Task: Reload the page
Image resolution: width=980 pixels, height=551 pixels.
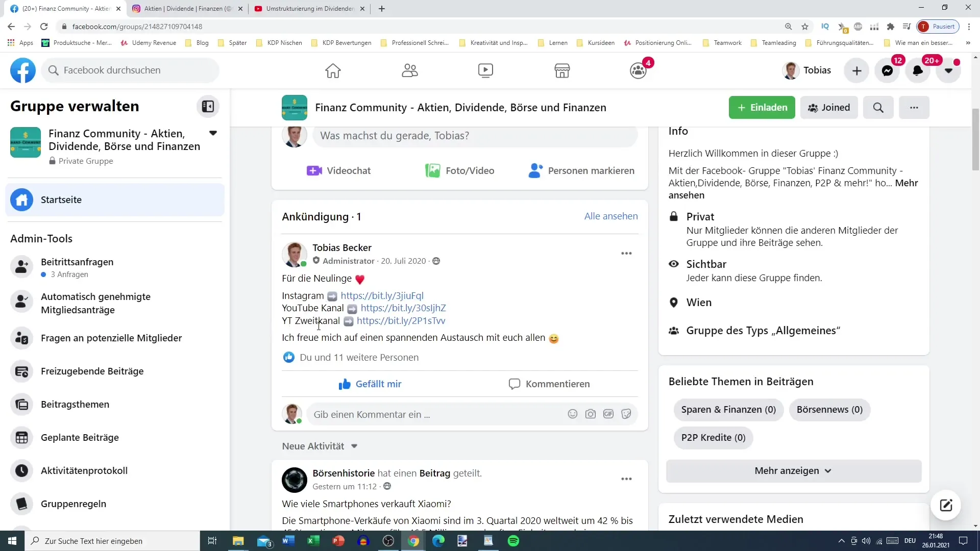Action: [x=44, y=27]
